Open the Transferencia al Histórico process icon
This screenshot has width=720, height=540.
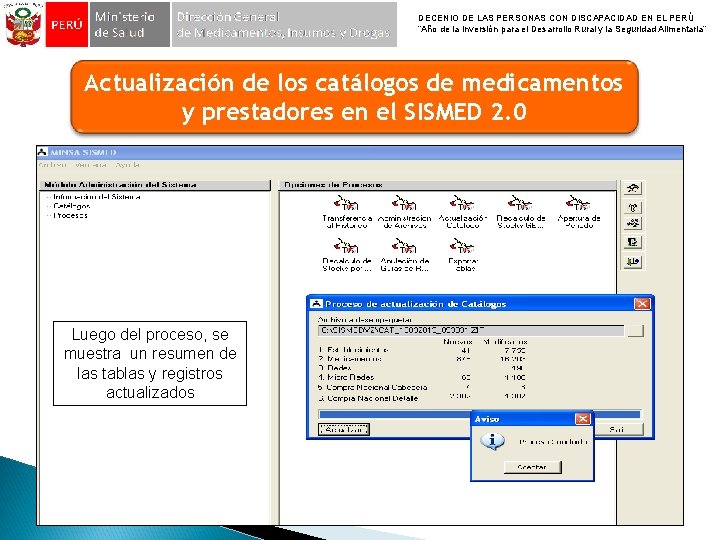[x=347, y=212]
